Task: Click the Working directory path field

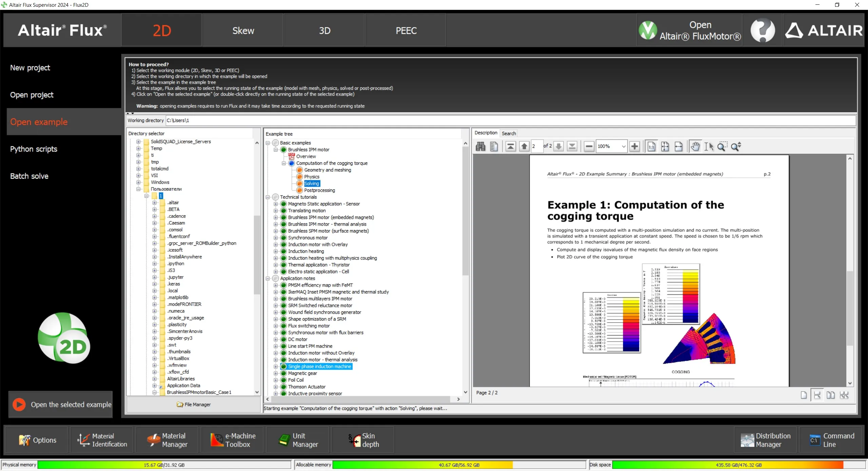Action: (x=510, y=120)
